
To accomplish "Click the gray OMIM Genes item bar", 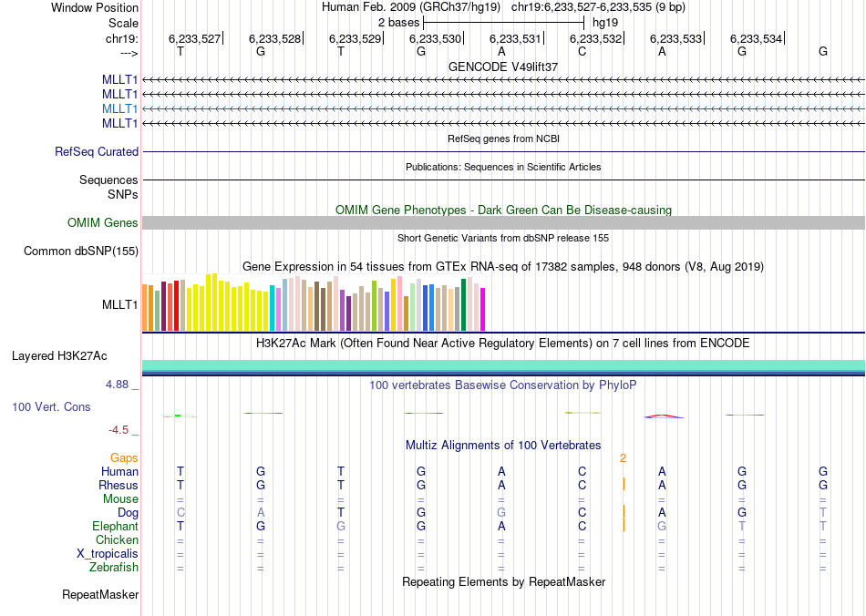I will 503,223.
